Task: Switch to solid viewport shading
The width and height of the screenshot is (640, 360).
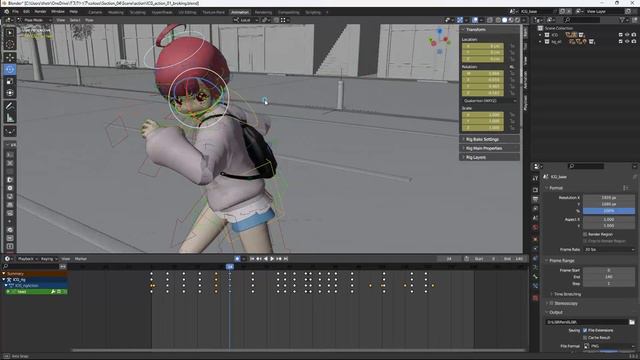Action: coord(504,20)
